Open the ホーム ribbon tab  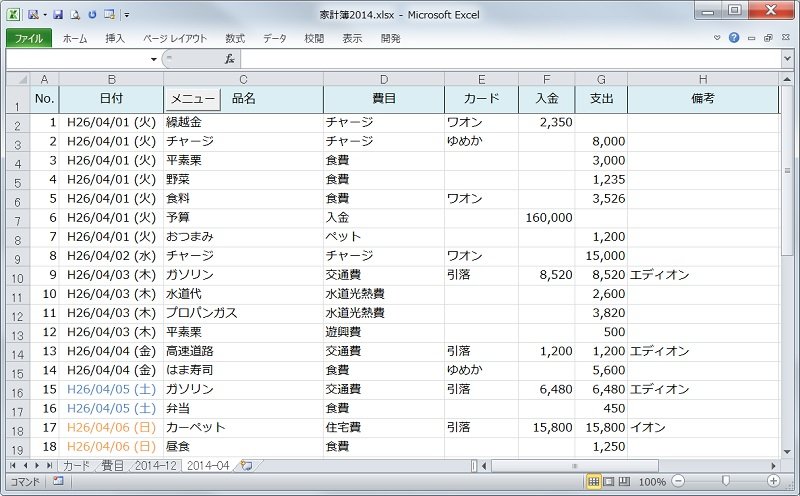point(75,38)
